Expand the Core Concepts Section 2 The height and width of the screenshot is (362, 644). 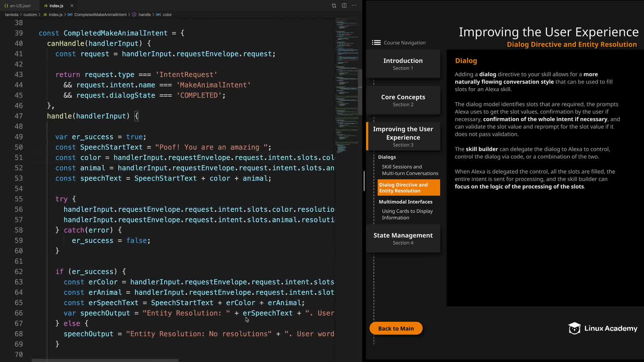(403, 100)
